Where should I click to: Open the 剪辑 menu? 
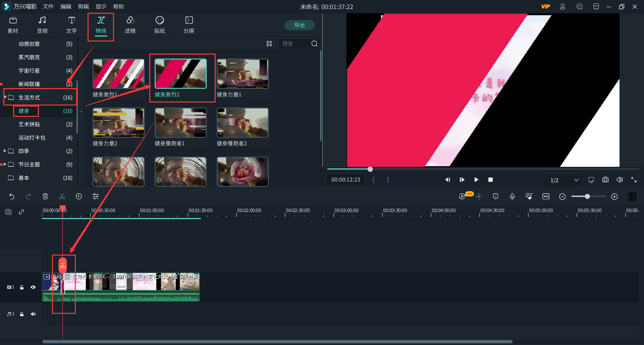(x=83, y=7)
